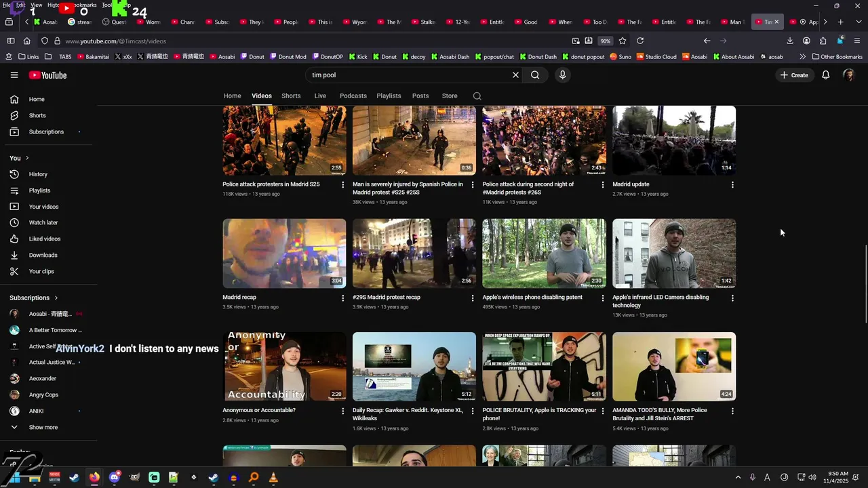Open options menu for 'Madrid recap' video
The image size is (868, 488).
click(342, 298)
